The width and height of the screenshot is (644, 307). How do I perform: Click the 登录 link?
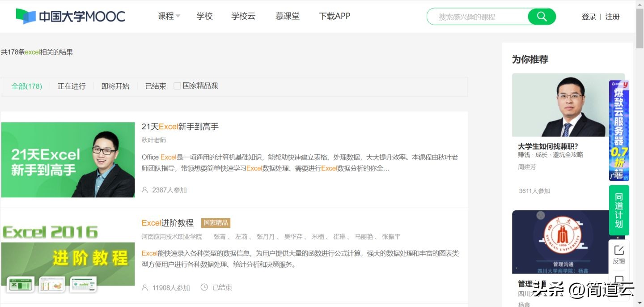589,17
